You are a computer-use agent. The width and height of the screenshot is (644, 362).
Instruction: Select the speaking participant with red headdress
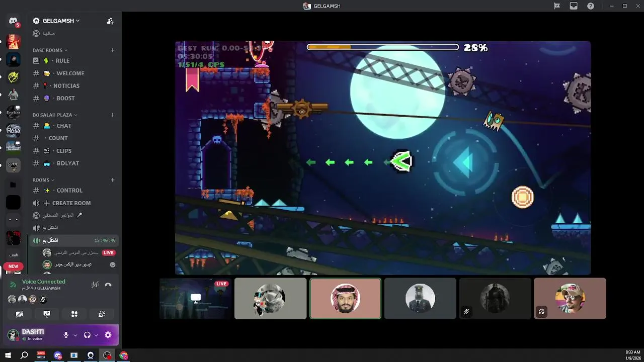pos(345,299)
